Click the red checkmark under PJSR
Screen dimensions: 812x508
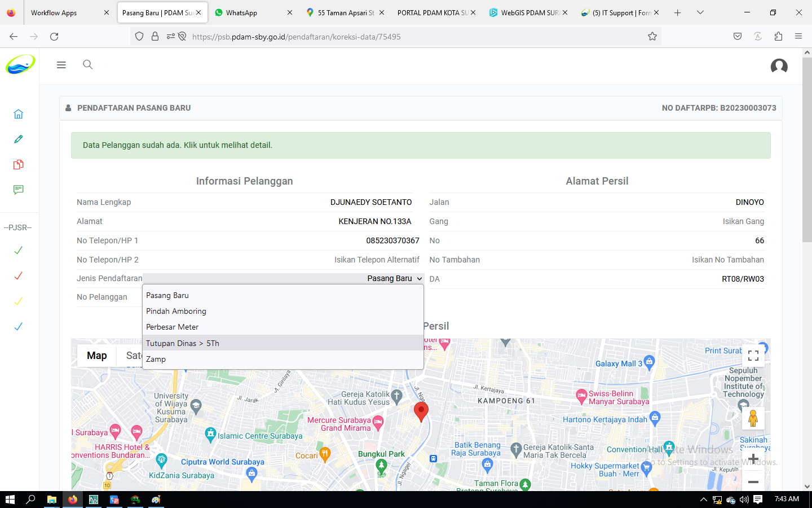point(19,275)
